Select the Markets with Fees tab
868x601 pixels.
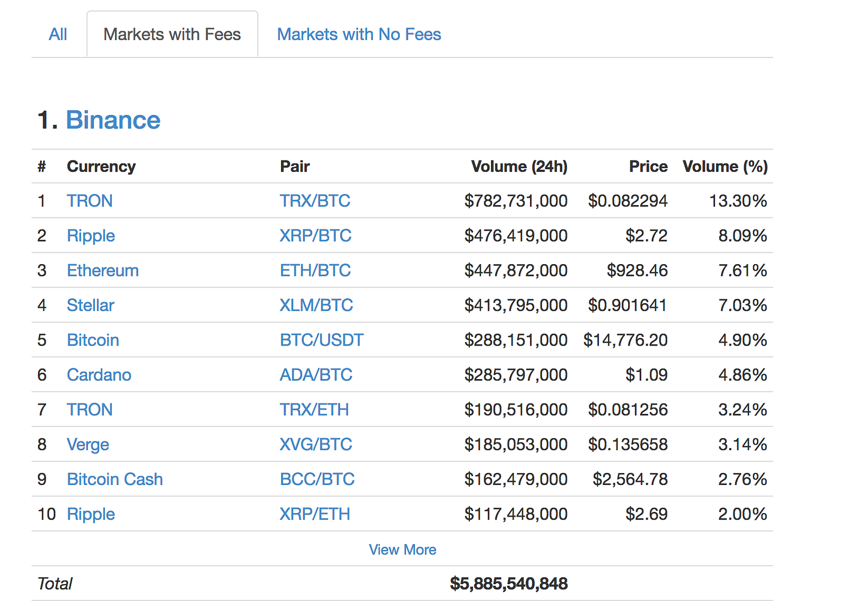172,34
